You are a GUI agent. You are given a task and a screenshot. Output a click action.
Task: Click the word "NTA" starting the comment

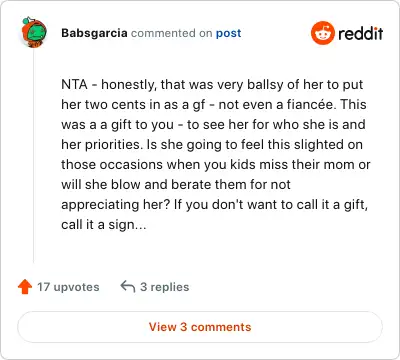pyautogui.click(x=74, y=84)
